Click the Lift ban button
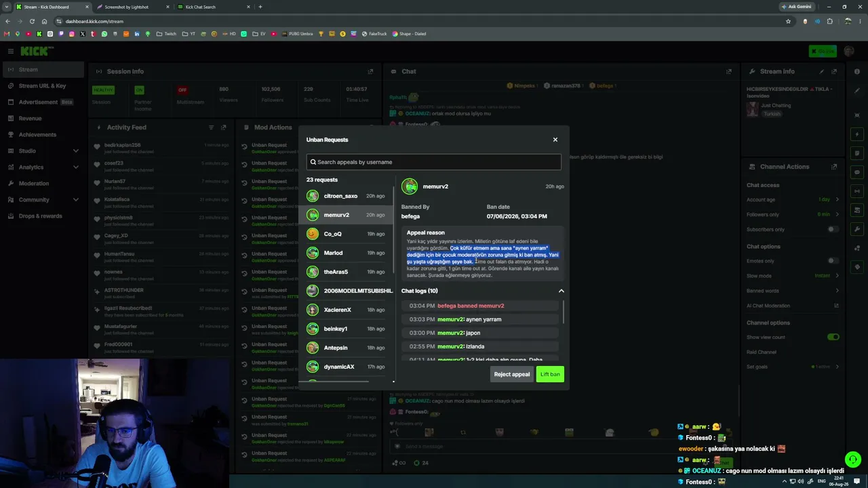 point(550,374)
